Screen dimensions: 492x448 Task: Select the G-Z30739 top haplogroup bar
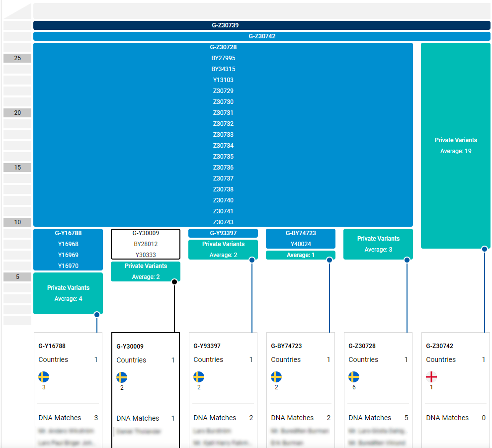(261, 25)
